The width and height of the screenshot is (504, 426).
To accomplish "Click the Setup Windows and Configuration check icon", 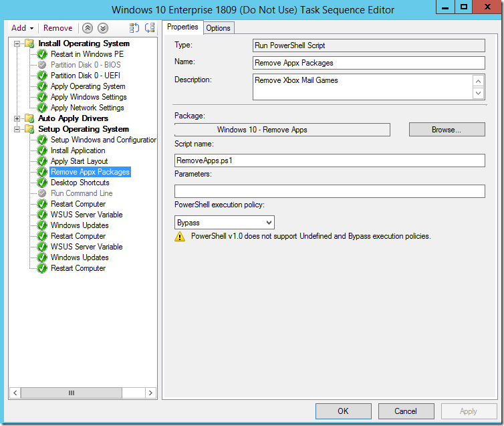I will pyautogui.click(x=42, y=140).
